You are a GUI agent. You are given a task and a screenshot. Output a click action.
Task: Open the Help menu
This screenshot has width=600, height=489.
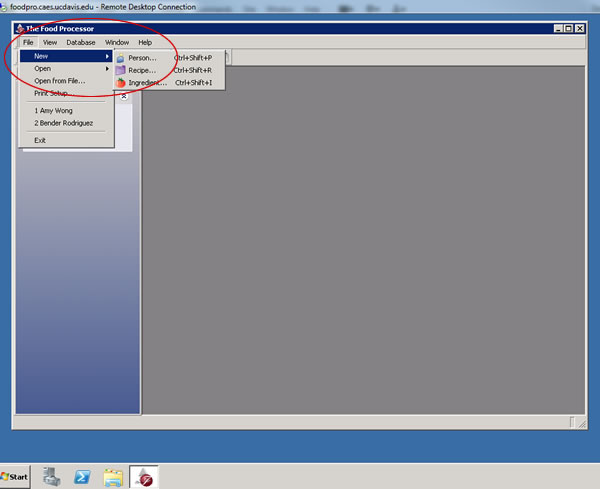click(x=145, y=43)
